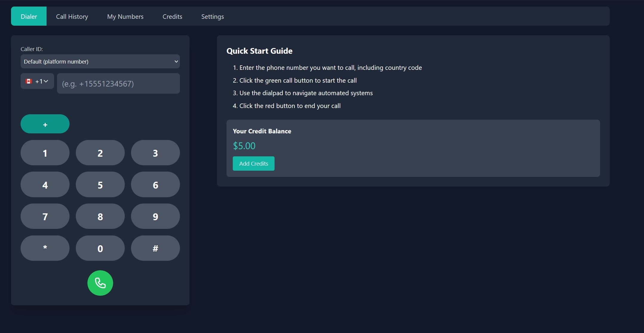
Task: Click guide step about green call button
Action: (295, 81)
